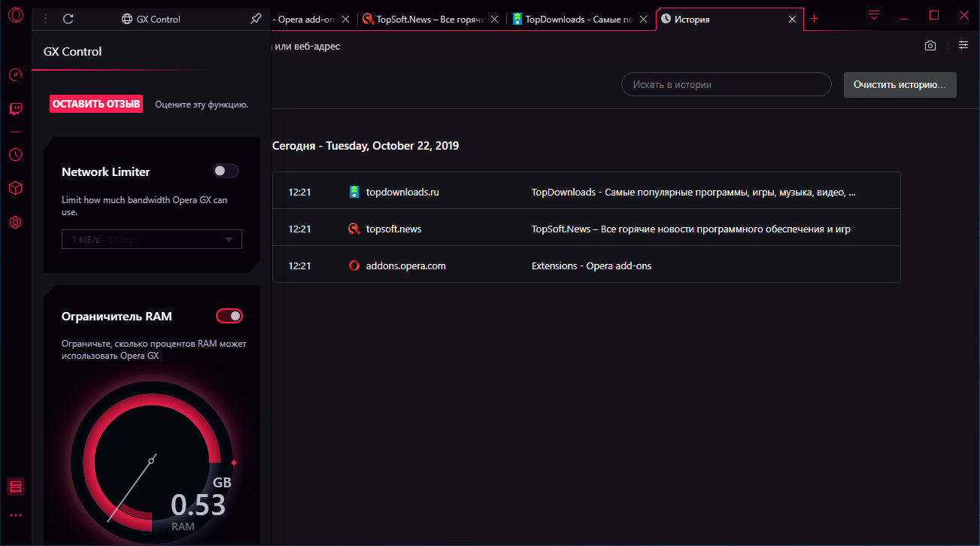Switch to Opera add-ons tab
Image resolution: width=980 pixels, height=546 pixels.
(x=308, y=20)
